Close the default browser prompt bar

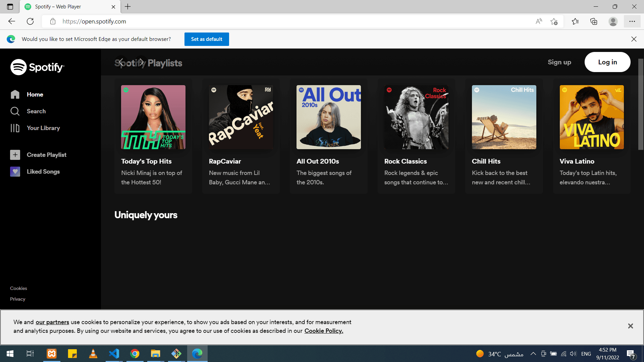click(634, 39)
